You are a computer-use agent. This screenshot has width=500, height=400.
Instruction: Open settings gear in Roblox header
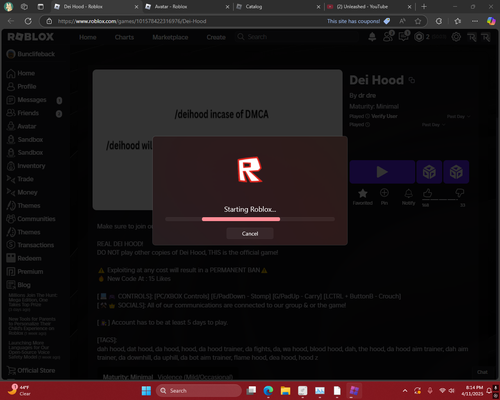[456, 37]
